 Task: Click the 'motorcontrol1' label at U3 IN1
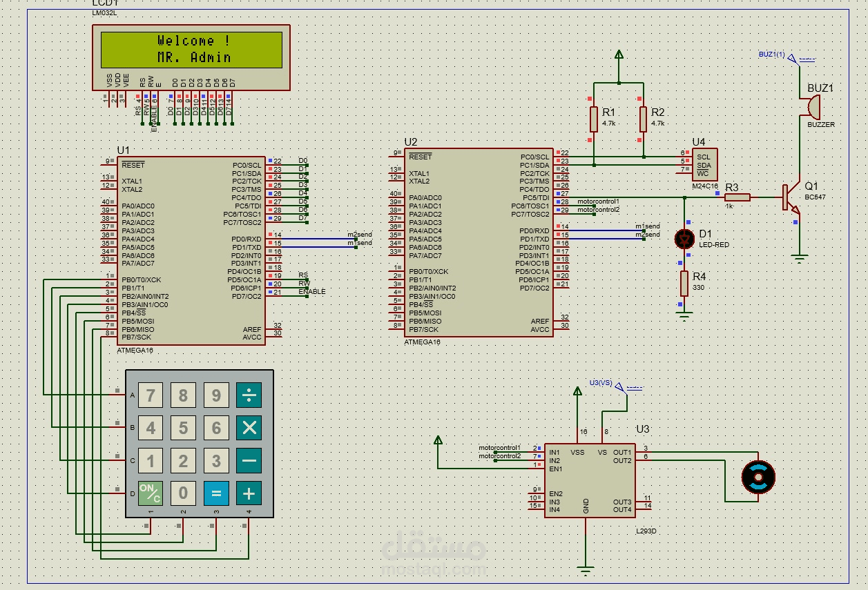pyautogui.click(x=500, y=449)
